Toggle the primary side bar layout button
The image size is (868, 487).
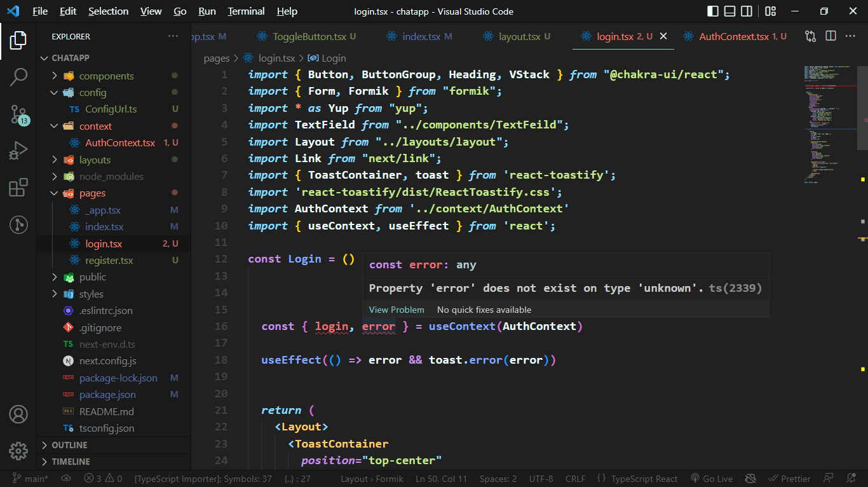(714, 11)
